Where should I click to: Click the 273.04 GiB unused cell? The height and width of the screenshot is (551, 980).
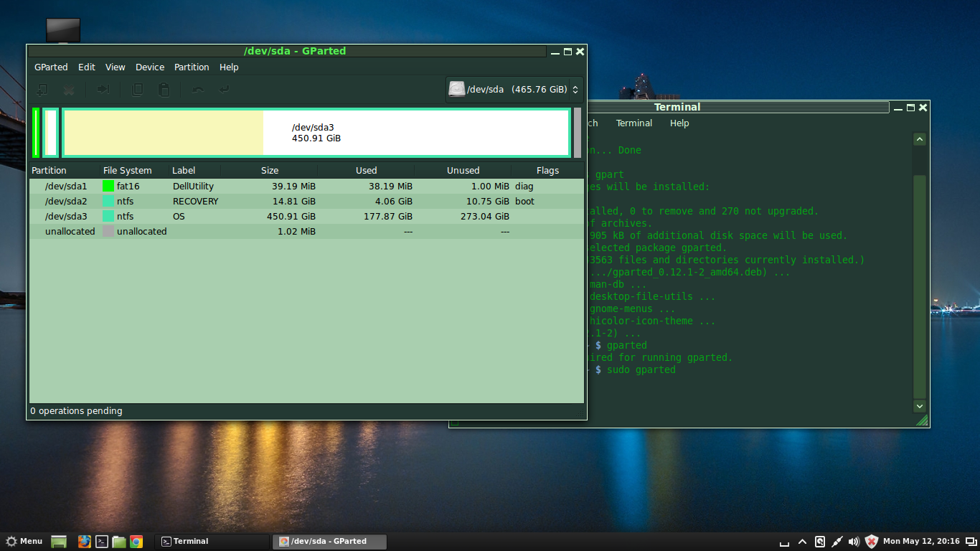(x=485, y=216)
